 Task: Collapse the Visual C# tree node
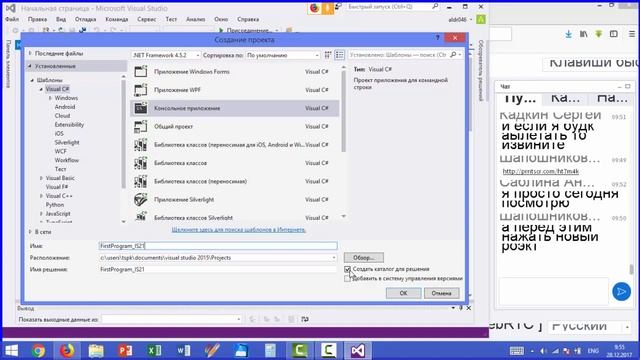pos(41,89)
